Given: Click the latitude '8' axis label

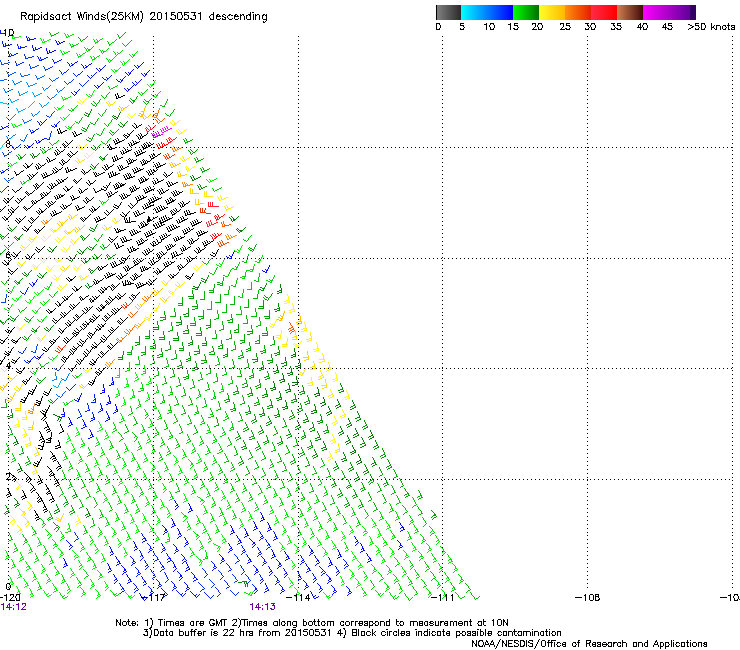Looking at the screenshot, I should pos(8,144).
